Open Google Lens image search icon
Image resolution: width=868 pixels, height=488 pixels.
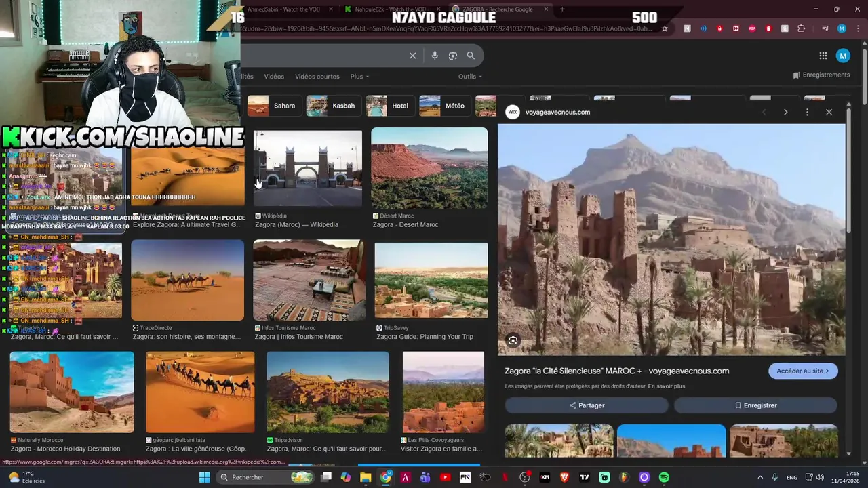pos(453,56)
